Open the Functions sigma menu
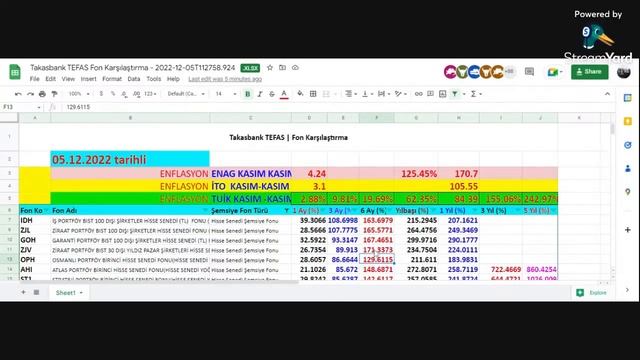The width and height of the screenshot is (640, 360). pos(476,94)
